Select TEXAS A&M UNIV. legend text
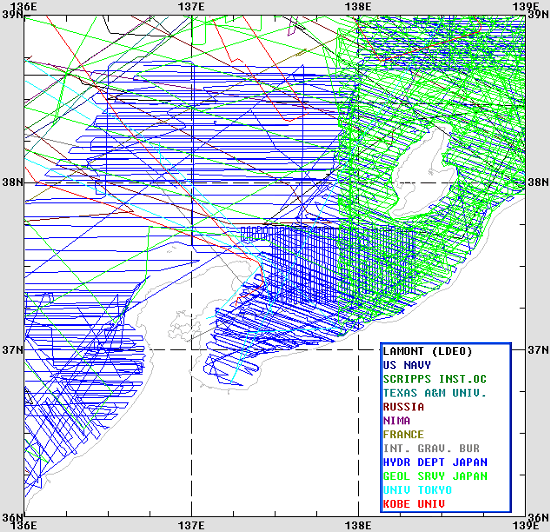The height and width of the screenshot is (532, 550). pos(435,393)
